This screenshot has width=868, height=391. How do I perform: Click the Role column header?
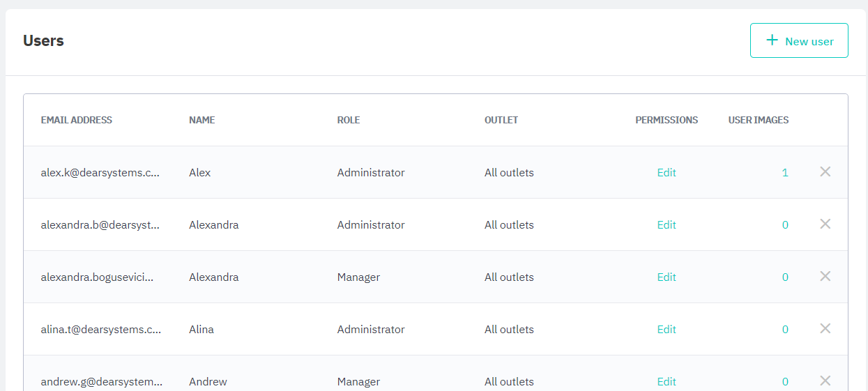tap(349, 120)
